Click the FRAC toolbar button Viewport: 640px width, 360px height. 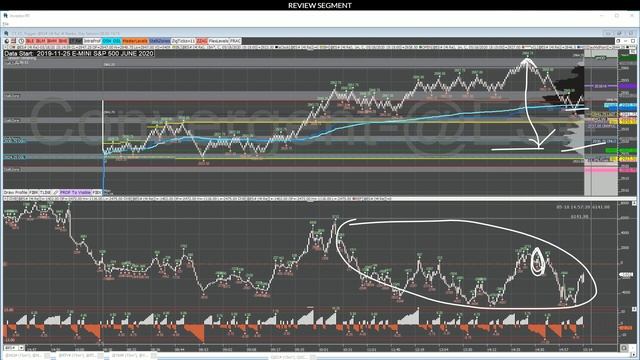(236, 41)
